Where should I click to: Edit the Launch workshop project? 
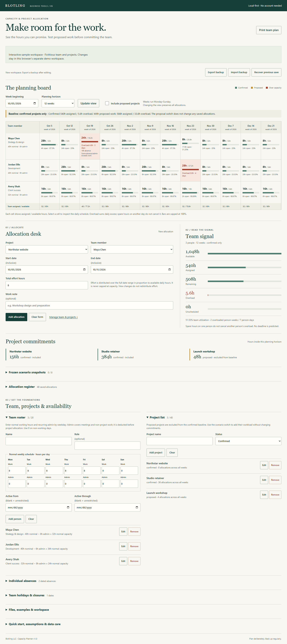(264, 495)
